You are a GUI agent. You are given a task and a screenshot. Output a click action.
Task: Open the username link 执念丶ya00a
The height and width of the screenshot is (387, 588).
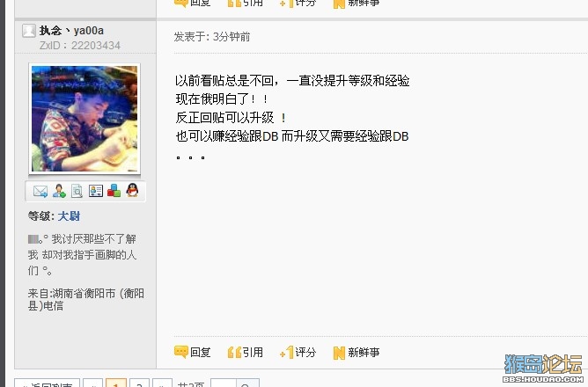71,31
